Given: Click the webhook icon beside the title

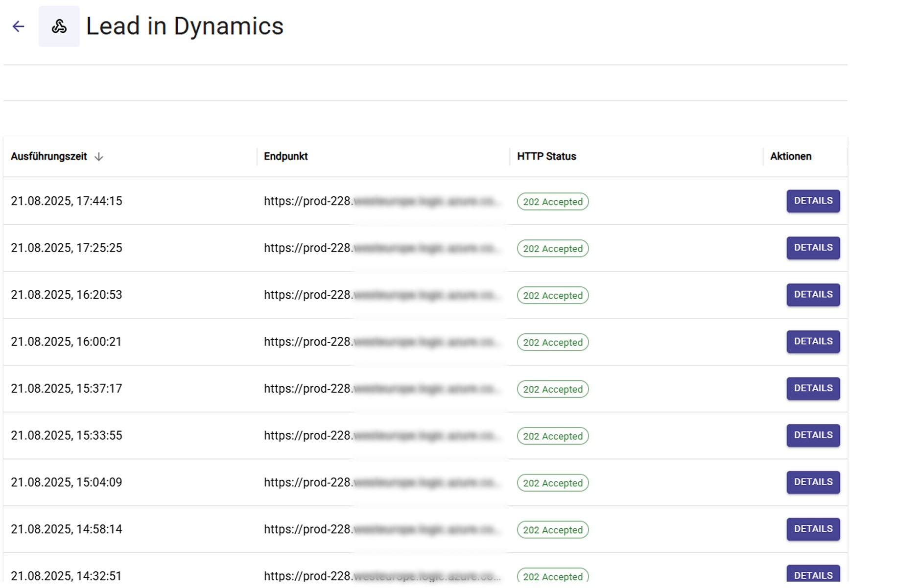Looking at the screenshot, I should (x=59, y=26).
